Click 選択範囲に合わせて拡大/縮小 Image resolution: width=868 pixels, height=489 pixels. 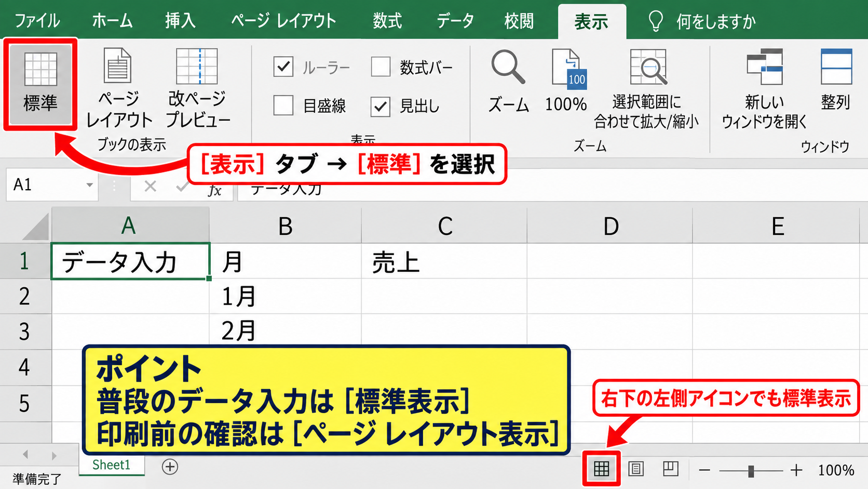(x=646, y=88)
